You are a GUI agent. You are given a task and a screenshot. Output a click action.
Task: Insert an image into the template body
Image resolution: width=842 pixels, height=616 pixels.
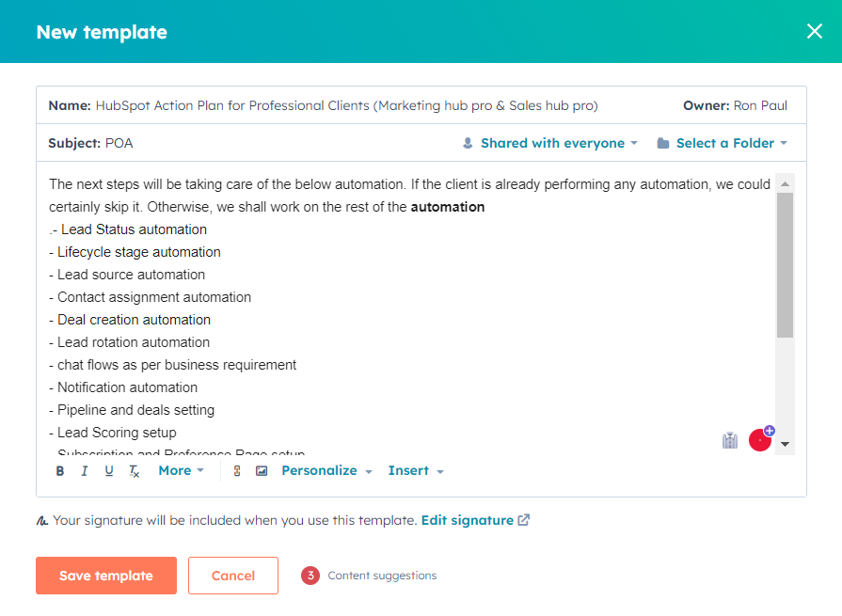[261, 470]
